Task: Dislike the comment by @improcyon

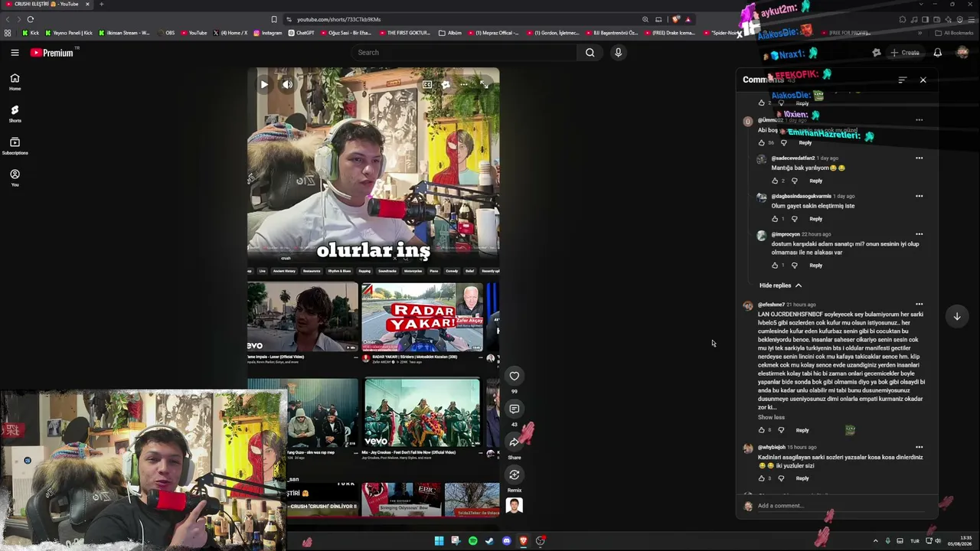Action: [794, 266]
